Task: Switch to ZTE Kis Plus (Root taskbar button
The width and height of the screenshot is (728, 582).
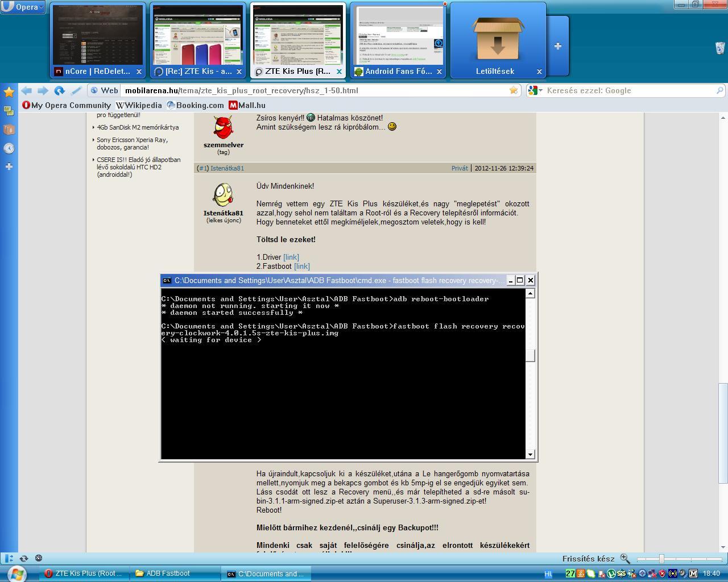Action: coord(84,573)
